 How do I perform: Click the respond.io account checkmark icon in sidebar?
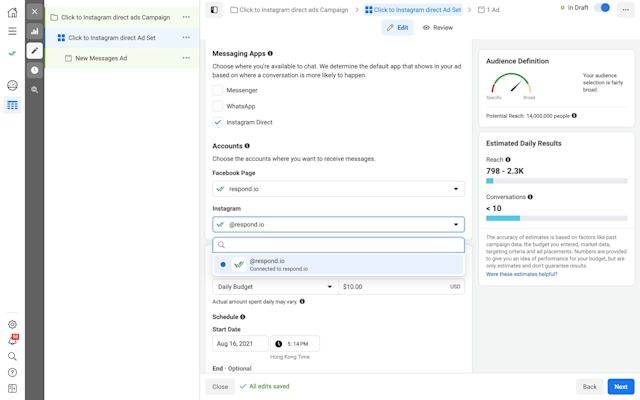(x=12, y=53)
